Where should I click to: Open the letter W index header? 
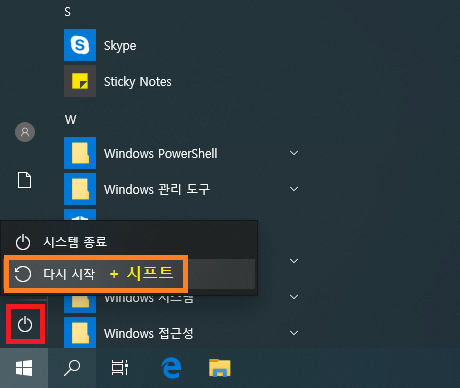coord(71,119)
